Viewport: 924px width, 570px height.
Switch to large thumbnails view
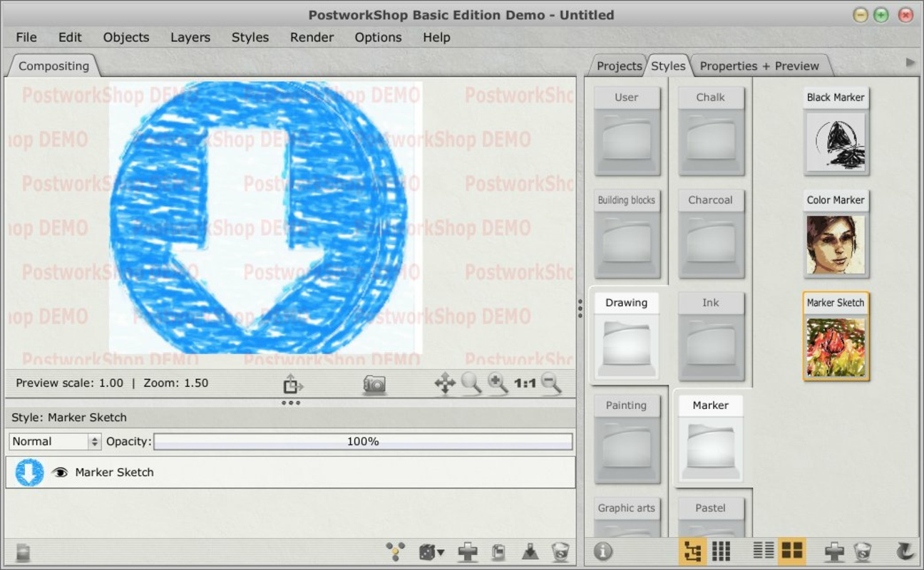pos(792,551)
